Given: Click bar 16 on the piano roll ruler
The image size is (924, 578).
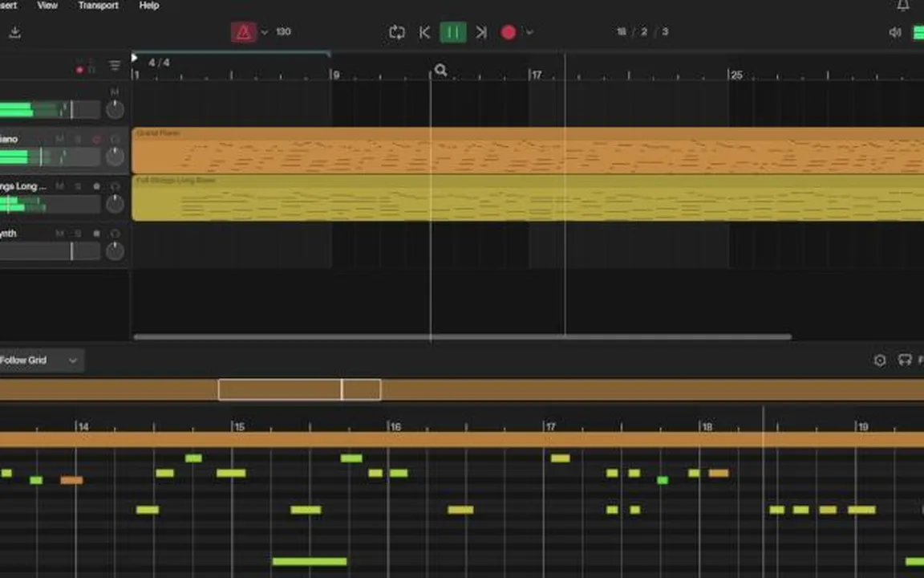Looking at the screenshot, I should pos(395,425).
